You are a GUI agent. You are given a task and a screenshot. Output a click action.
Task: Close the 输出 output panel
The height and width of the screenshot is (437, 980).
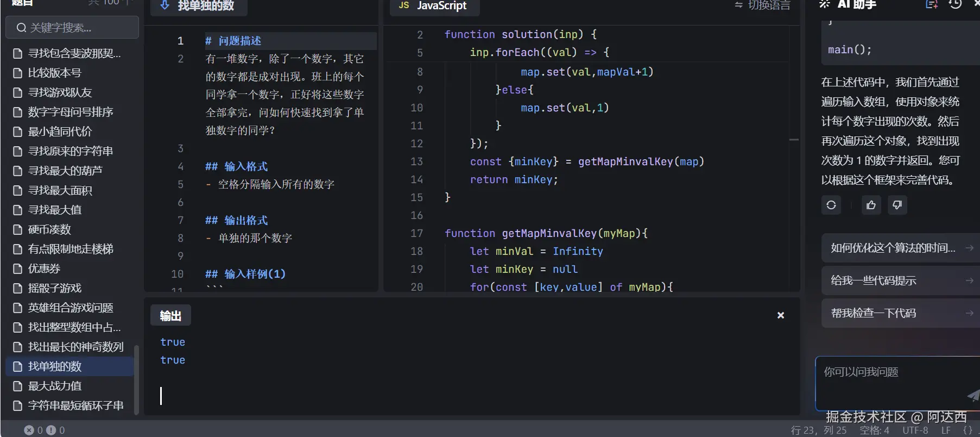[780, 315]
